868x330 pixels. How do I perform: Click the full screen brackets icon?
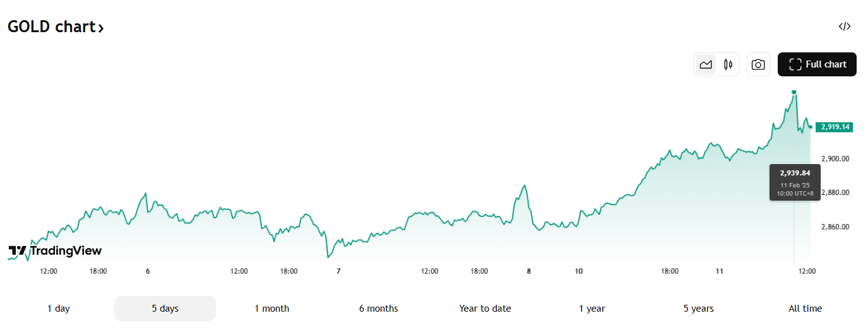click(x=795, y=64)
